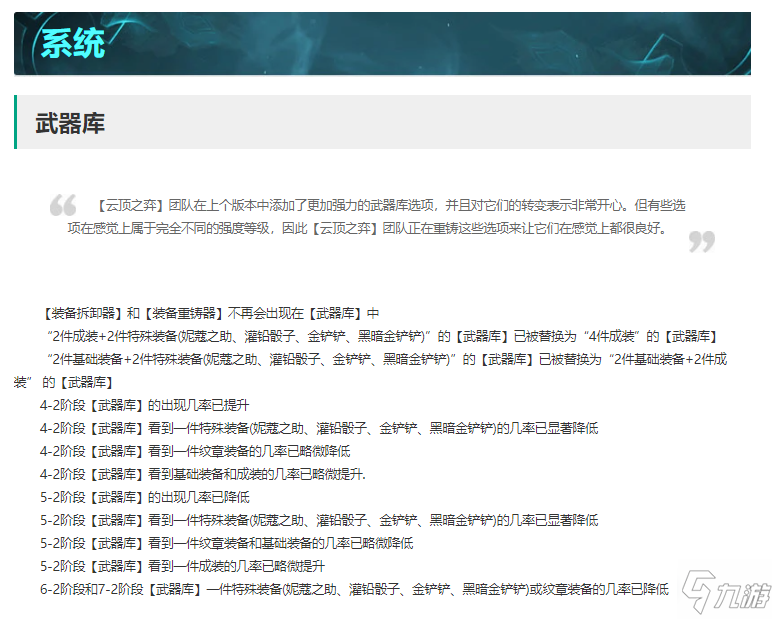Select the 武器库 section heading

pyautogui.click(x=70, y=123)
